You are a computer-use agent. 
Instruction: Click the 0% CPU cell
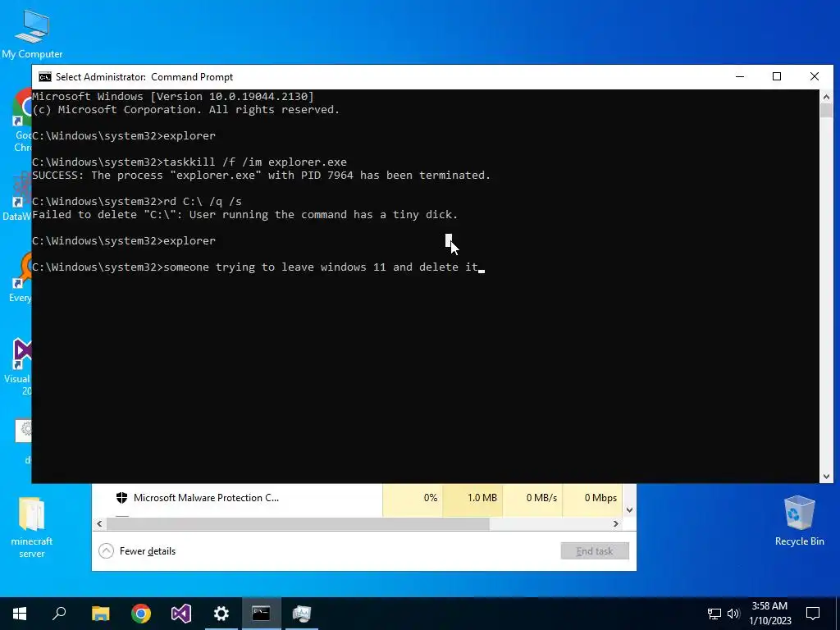click(413, 498)
